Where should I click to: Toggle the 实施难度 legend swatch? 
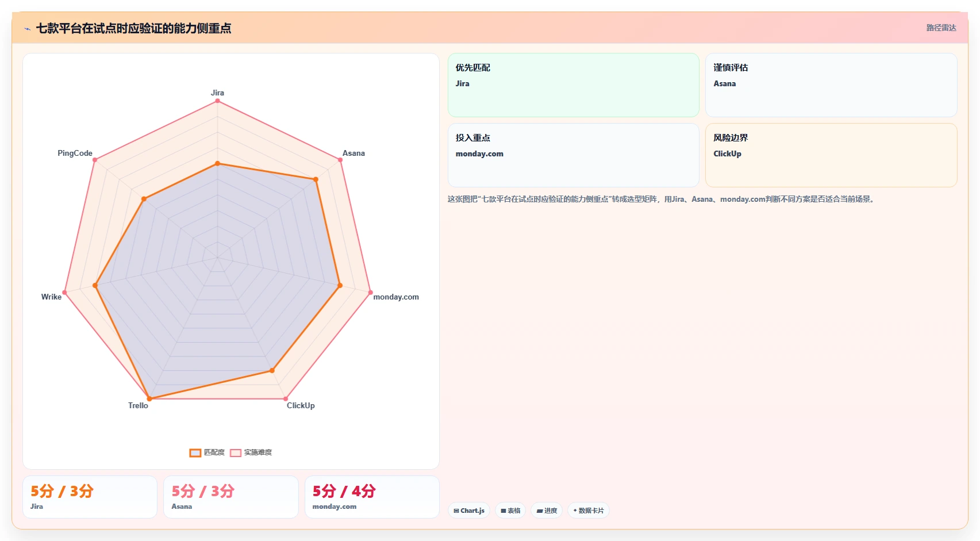(x=236, y=452)
